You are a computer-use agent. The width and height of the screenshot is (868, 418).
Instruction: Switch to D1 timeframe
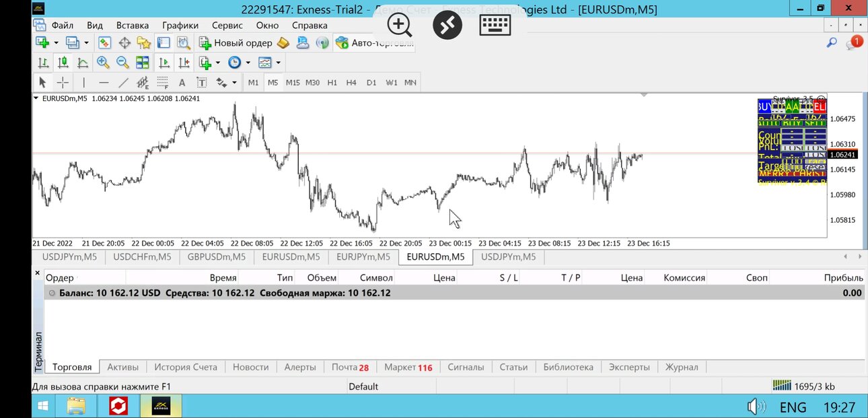pos(371,82)
